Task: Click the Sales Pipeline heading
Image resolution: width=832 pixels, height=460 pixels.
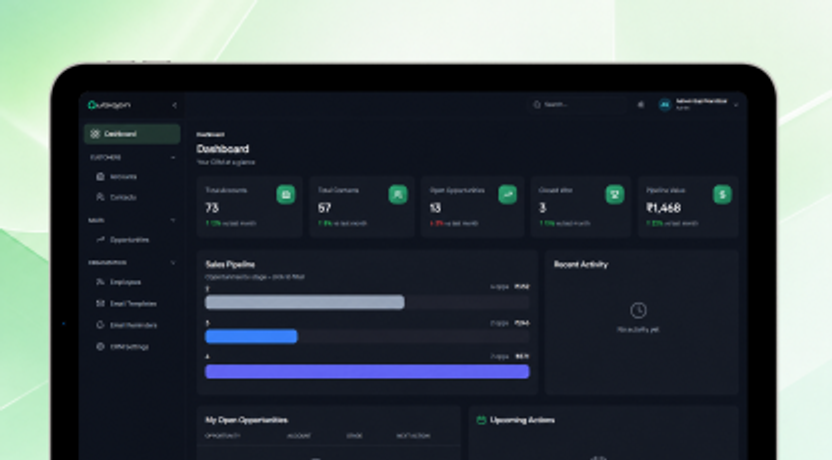Action: (x=230, y=264)
